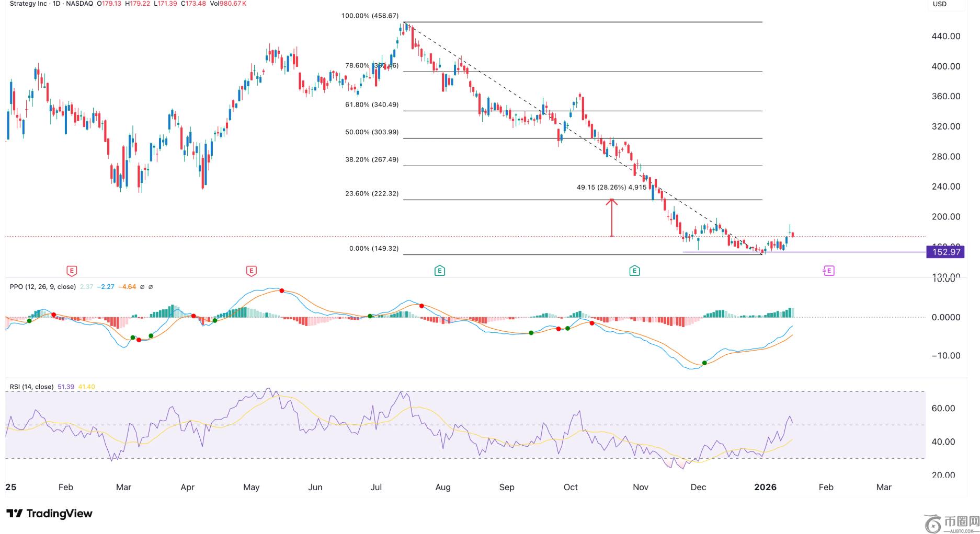
Task: Select the PPO (12, 26, 9, close) indicator title
Action: [43, 287]
